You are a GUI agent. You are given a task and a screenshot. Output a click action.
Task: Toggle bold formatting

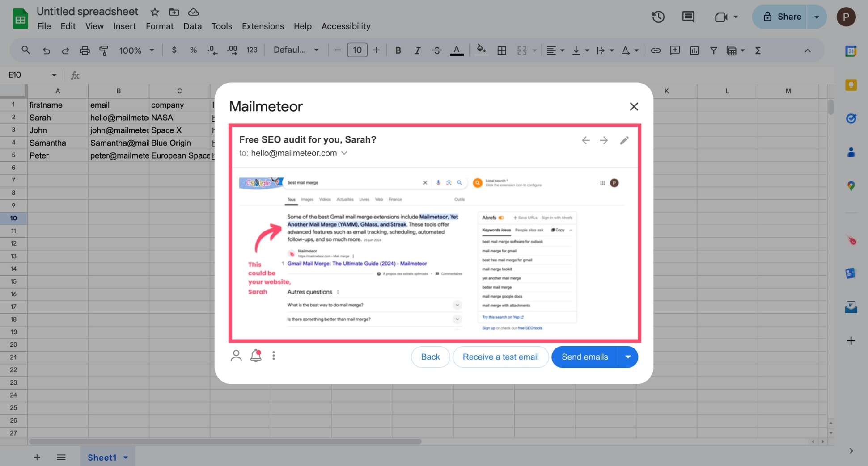click(x=398, y=50)
